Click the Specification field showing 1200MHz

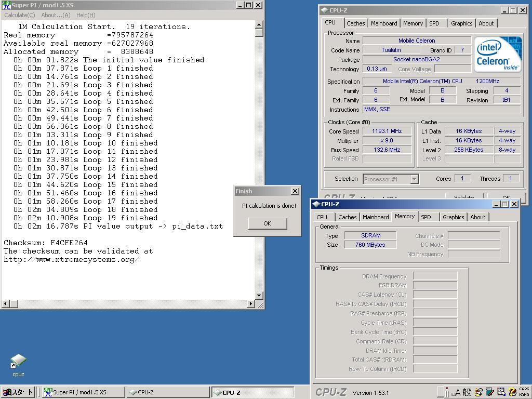point(442,81)
